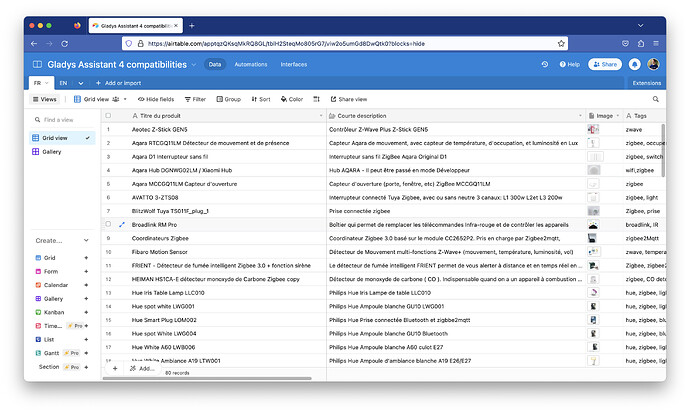The height and width of the screenshot is (412, 690).
Task: Click Hide fields button
Action: [156, 99]
